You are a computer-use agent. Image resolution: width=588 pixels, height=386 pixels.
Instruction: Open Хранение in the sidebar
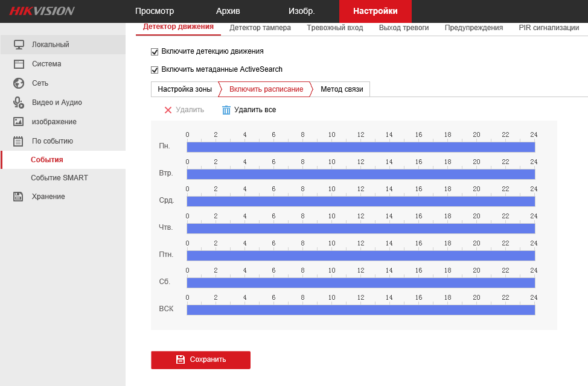[63, 197]
